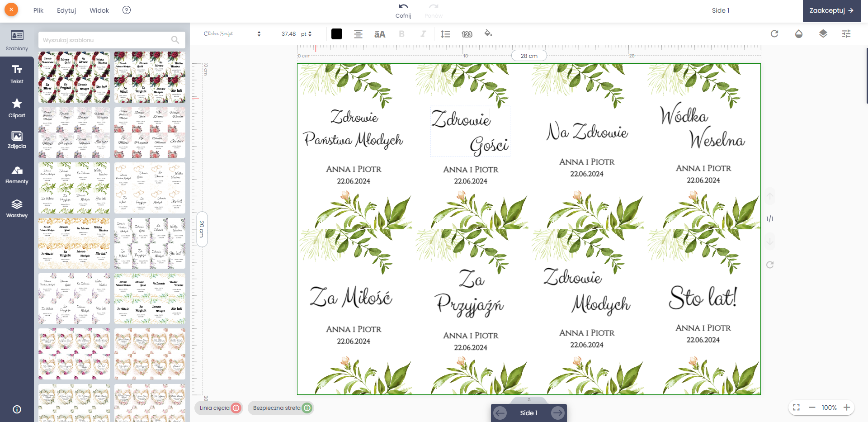The width and height of the screenshot is (868, 422).
Task: Zoom out with the minus button
Action: pos(812,408)
